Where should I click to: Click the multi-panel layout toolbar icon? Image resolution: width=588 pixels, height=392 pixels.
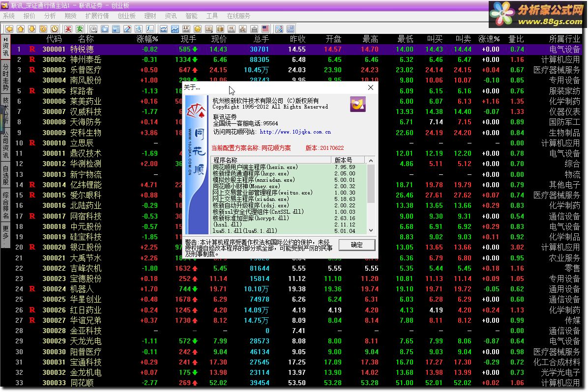(290, 29)
